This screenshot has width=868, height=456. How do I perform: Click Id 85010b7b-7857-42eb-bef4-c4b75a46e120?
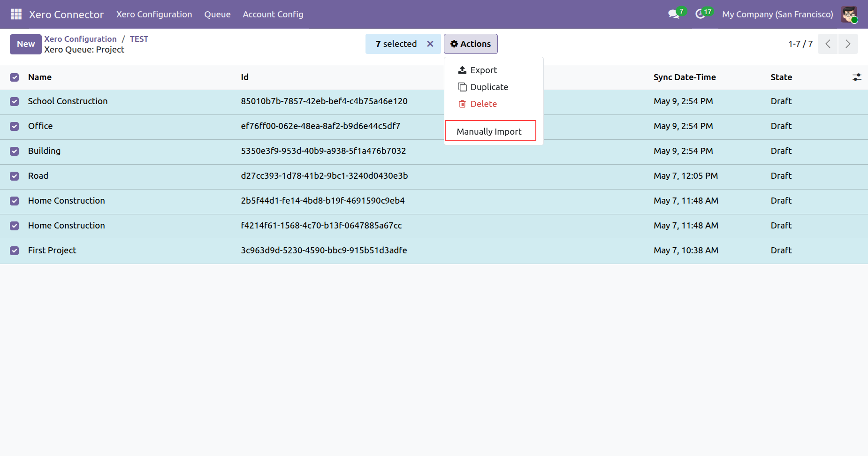[x=324, y=101]
